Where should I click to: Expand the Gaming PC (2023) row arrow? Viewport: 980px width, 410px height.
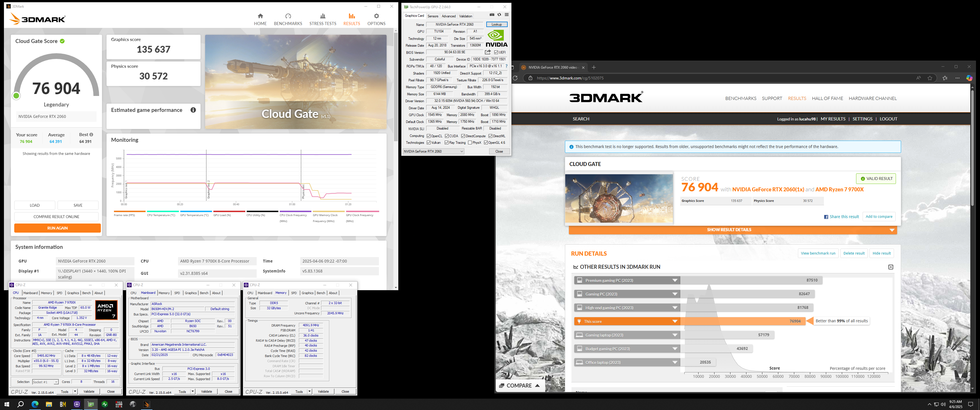(x=675, y=294)
